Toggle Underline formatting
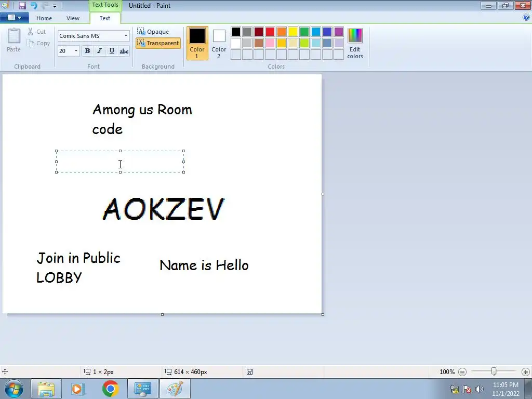 (112, 51)
